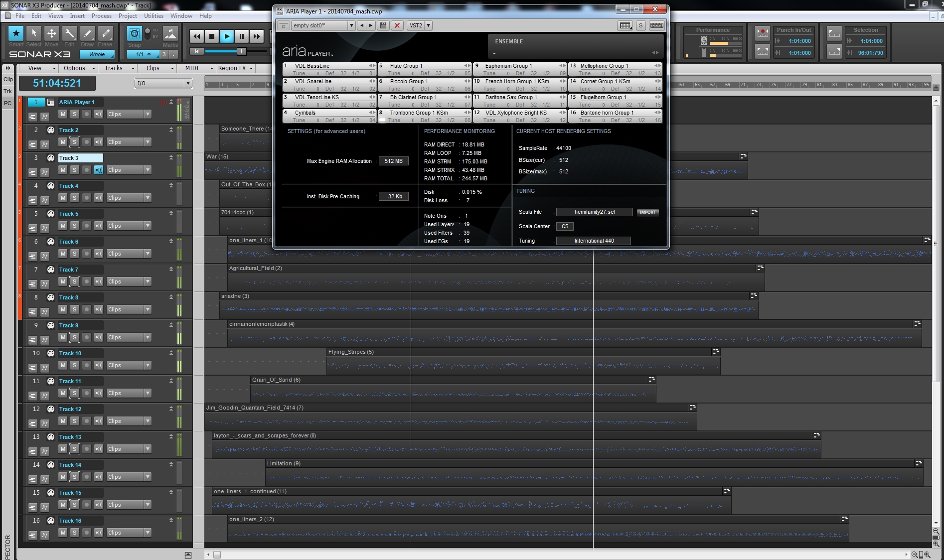Screen dimensions: 944x560
Task: Switch inspector to the Clip tab
Action: (8, 79)
